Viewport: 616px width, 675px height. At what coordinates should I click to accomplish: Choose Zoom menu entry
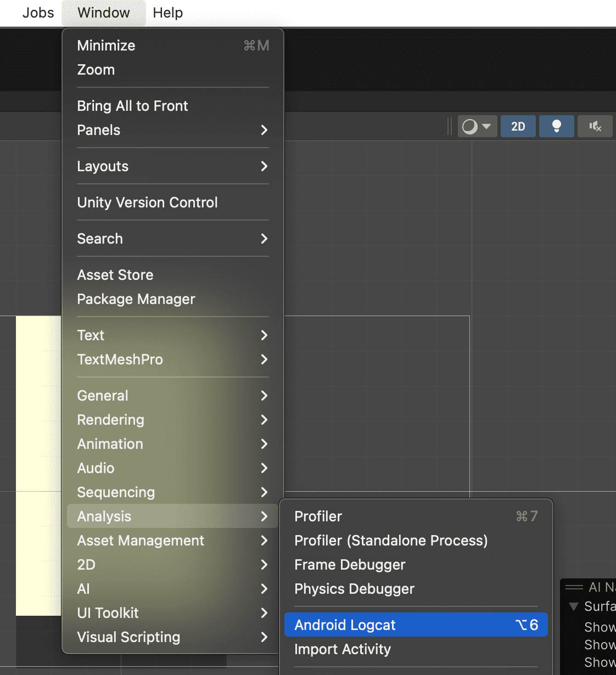point(173,70)
